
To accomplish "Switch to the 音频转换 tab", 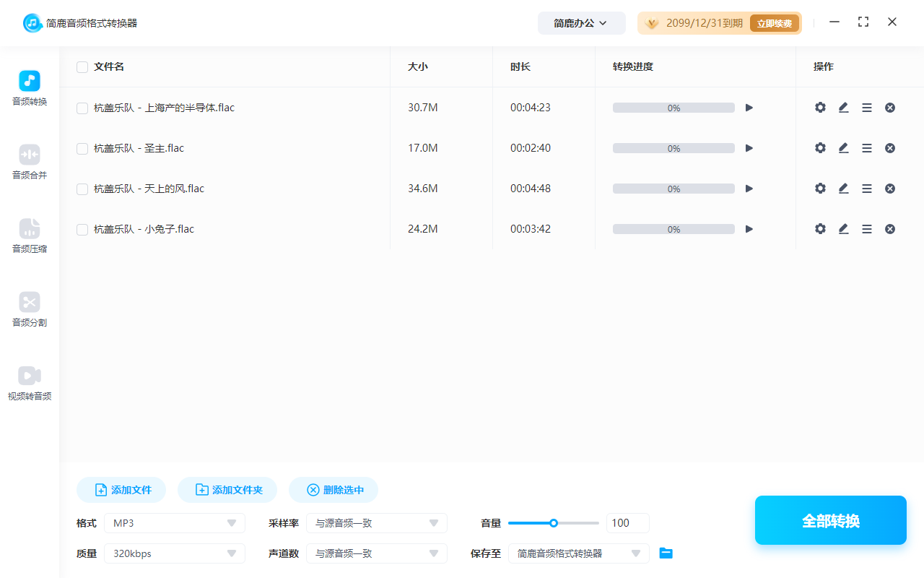I will pyautogui.click(x=29, y=87).
